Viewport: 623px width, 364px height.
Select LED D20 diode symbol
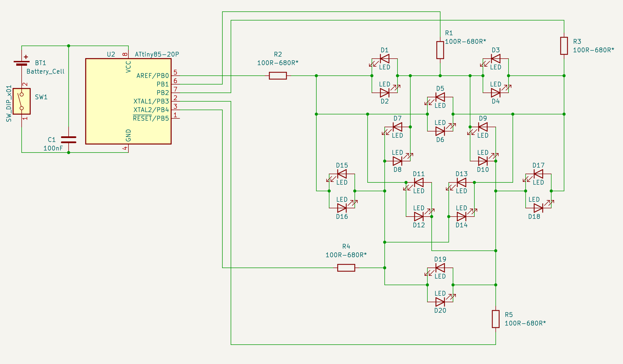tap(440, 302)
